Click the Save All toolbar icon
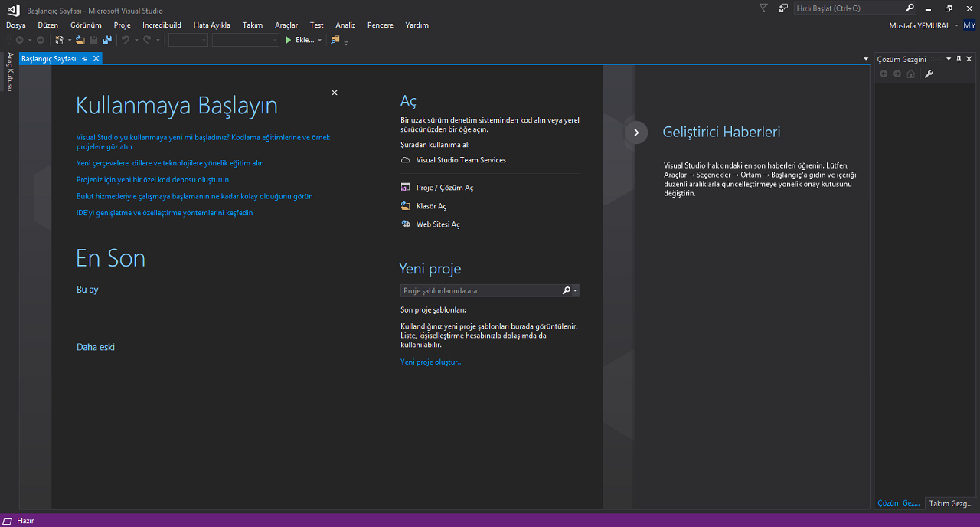 click(107, 40)
